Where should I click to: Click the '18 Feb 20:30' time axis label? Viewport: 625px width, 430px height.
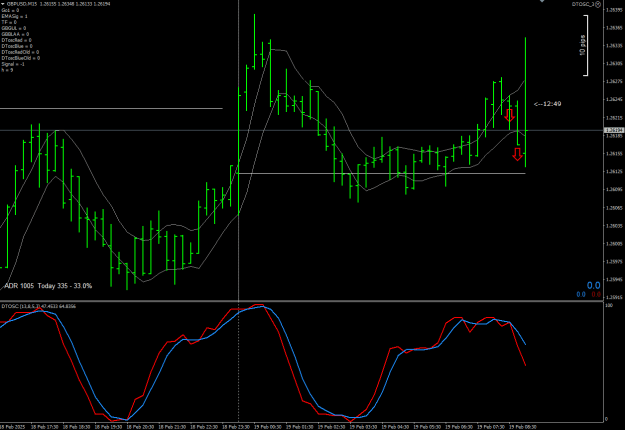(140, 427)
